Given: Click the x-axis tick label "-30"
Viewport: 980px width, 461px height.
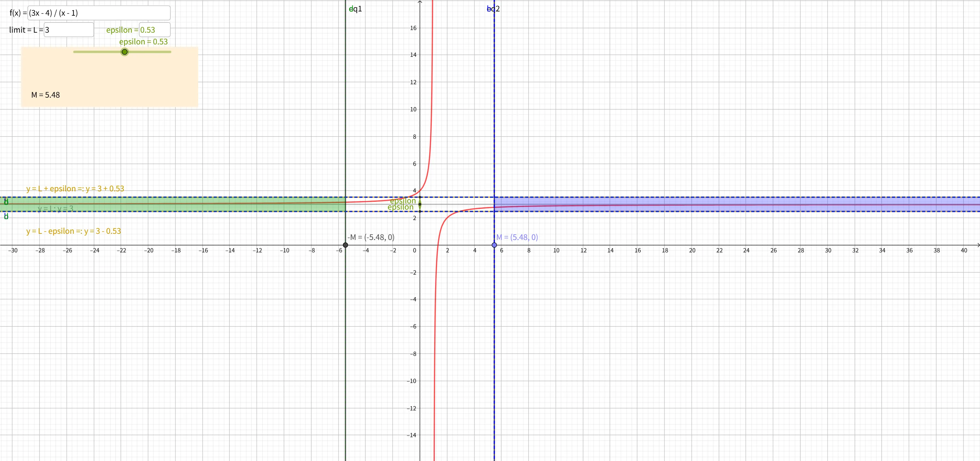Looking at the screenshot, I should 13,250.
